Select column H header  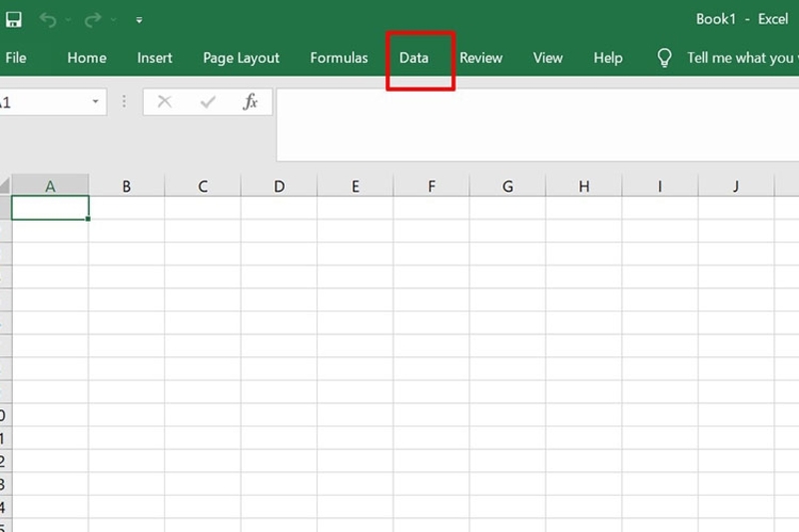pos(584,186)
